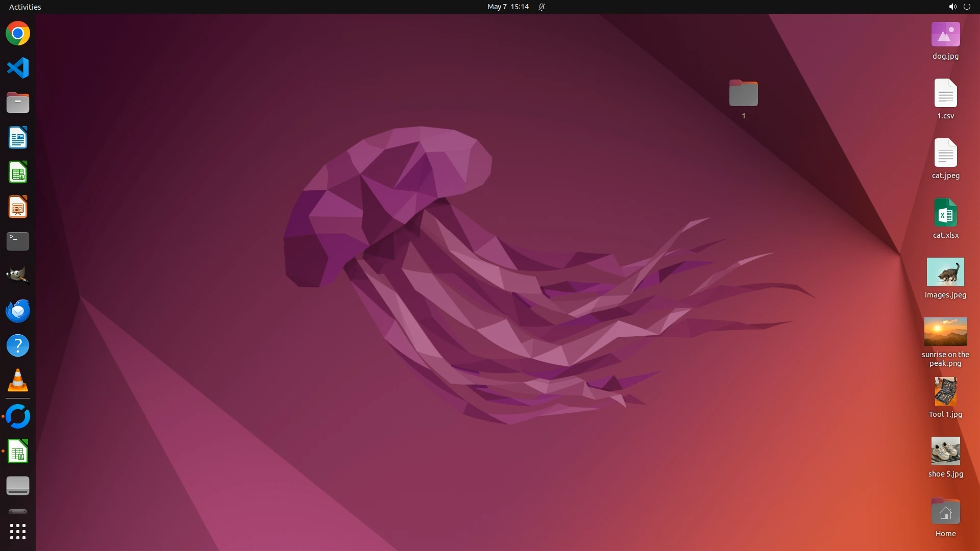The height and width of the screenshot is (551, 980).
Task: Show Applications grid button
Action: 18,532
